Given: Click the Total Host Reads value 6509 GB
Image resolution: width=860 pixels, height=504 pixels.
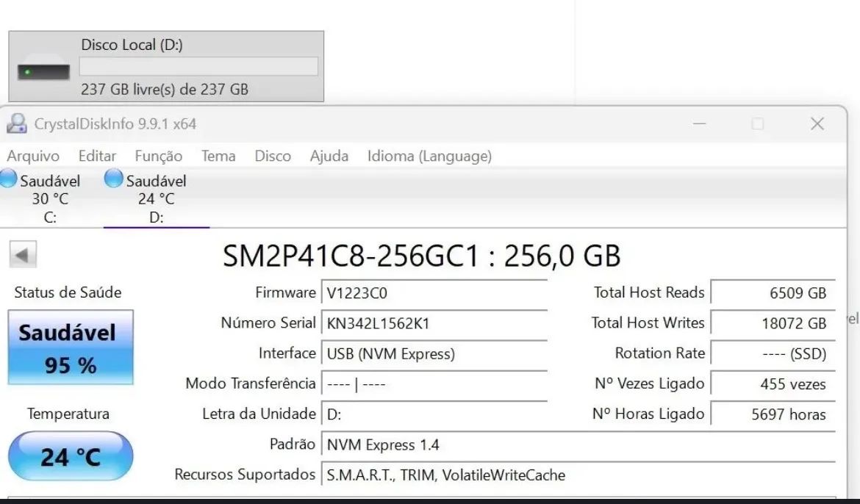Looking at the screenshot, I should (773, 293).
